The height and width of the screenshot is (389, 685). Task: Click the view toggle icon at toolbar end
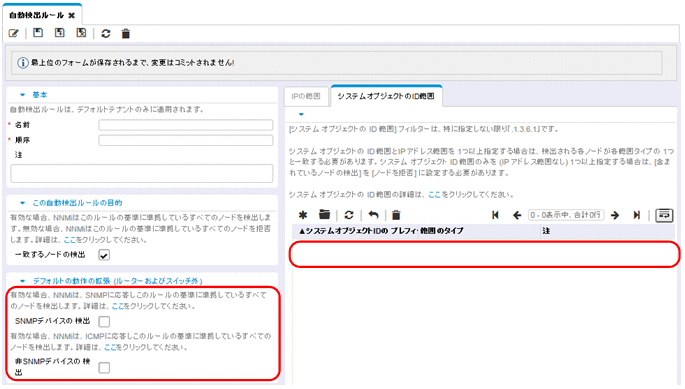tap(664, 215)
